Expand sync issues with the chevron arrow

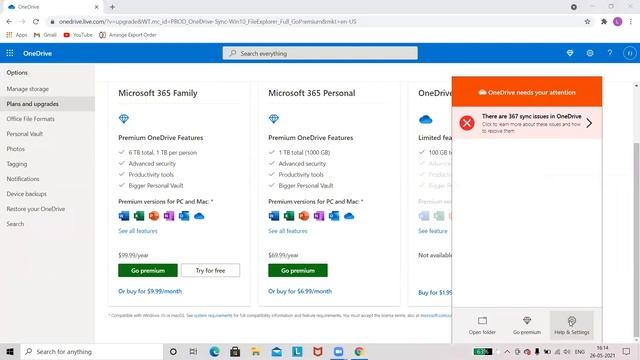589,123
